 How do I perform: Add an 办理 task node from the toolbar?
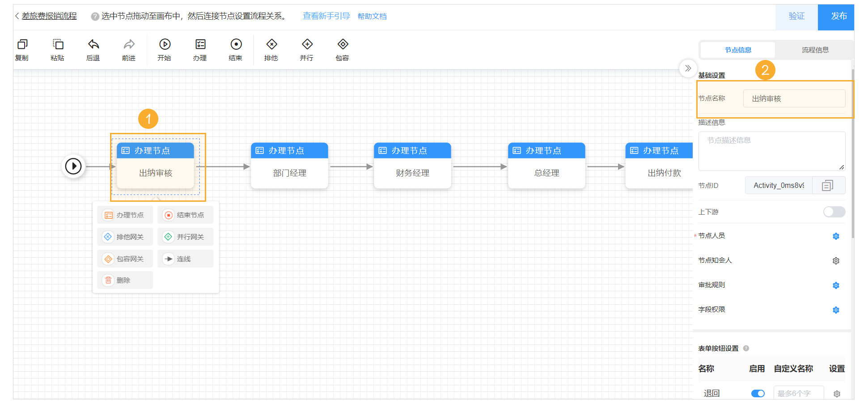point(200,49)
